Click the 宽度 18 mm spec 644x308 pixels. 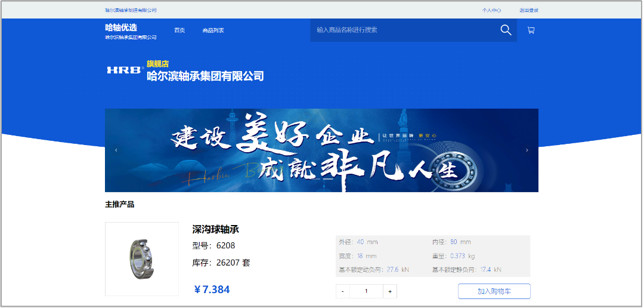pos(358,256)
